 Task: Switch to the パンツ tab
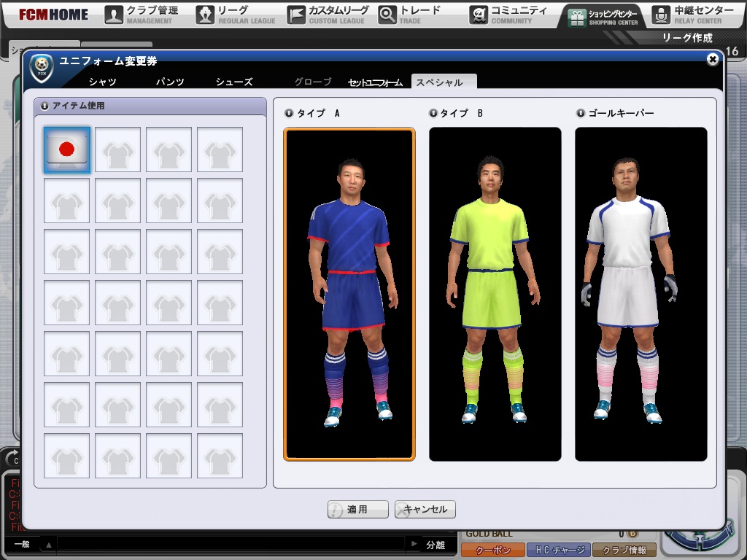170,82
